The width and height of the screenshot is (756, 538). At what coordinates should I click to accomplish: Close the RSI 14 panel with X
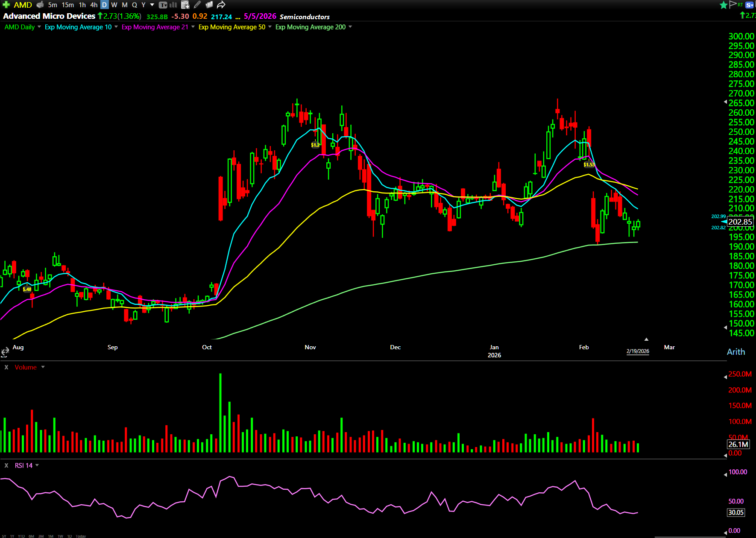(x=6, y=465)
